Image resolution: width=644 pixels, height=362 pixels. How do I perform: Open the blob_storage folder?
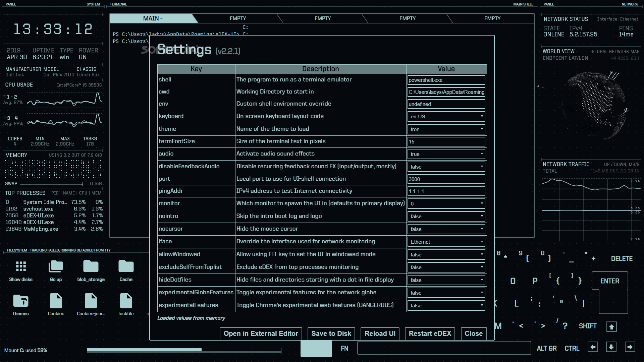tap(91, 271)
